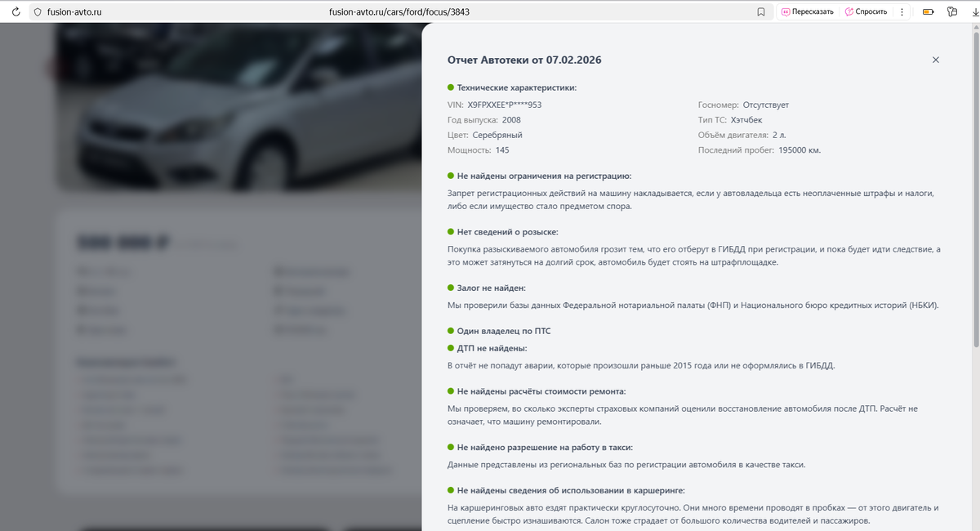The image size is (980, 531).
Task: Click the Один владелец по ПТС line
Action: tap(504, 331)
